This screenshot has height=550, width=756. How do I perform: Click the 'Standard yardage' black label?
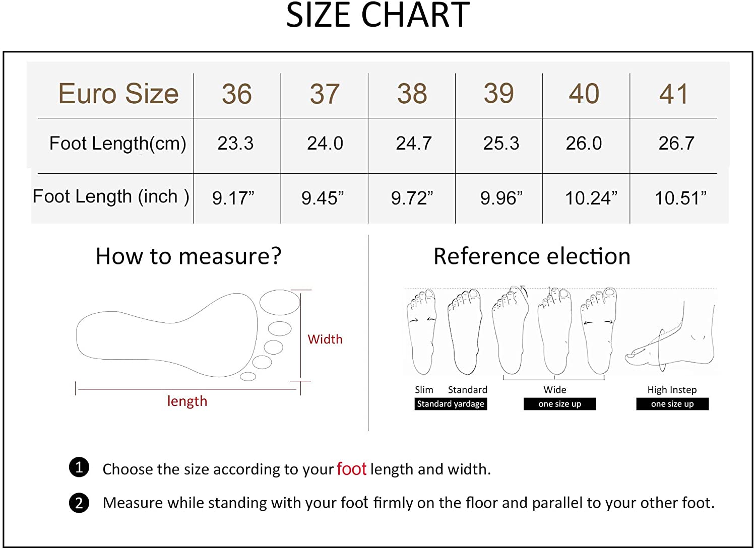pyautogui.click(x=451, y=404)
